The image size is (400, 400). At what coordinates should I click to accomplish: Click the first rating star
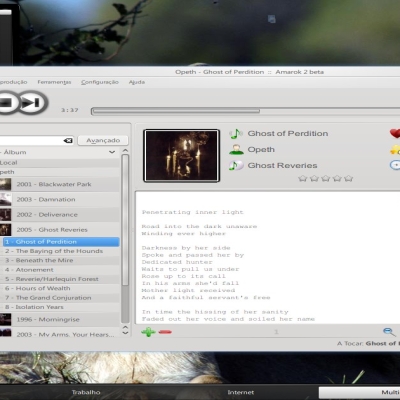[303, 178]
